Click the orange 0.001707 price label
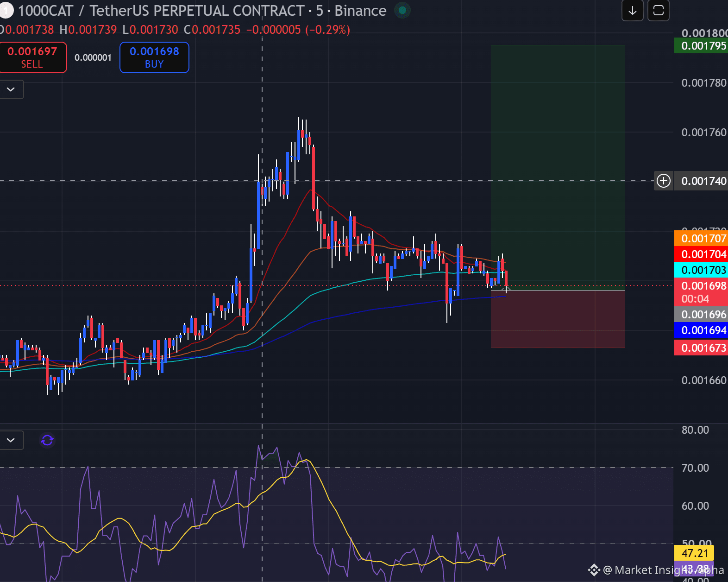This screenshot has height=582, width=728. pyautogui.click(x=701, y=239)
